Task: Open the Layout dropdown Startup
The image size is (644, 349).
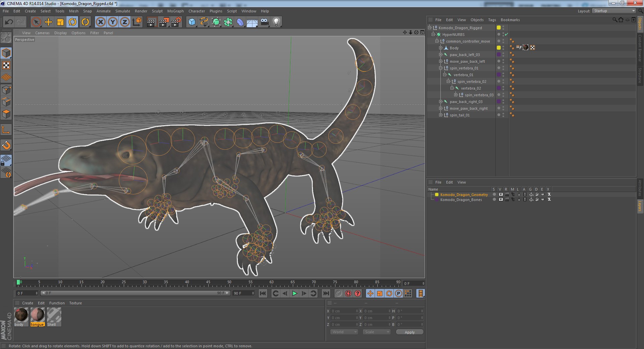Action: (614, 11)
